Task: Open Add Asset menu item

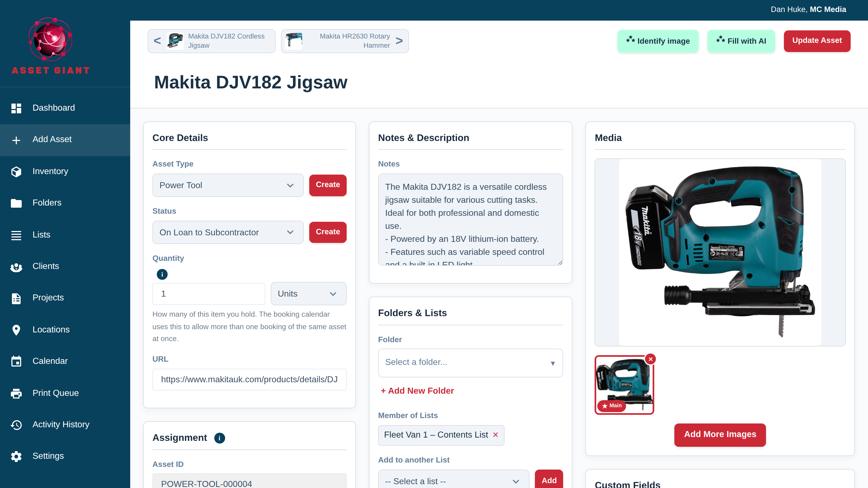Action: 65,140
